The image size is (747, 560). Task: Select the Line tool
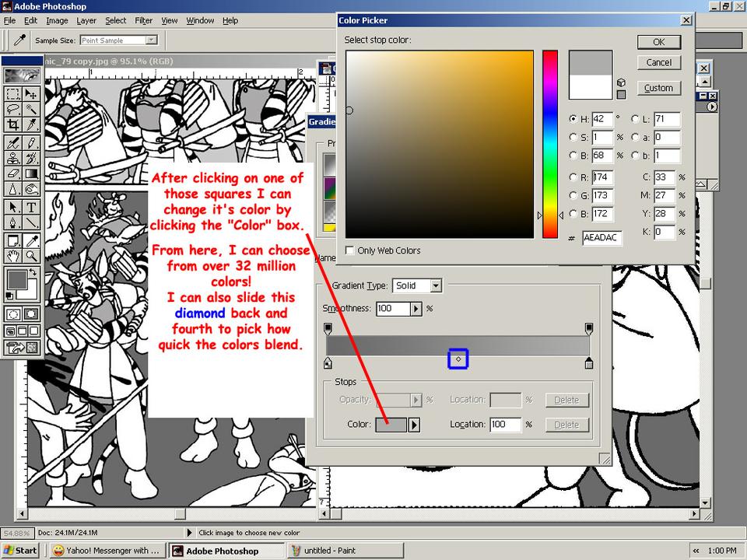coord(31,223)
